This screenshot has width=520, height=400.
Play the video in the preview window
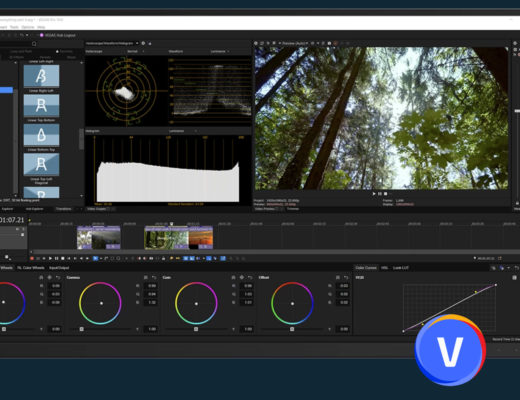374,194
